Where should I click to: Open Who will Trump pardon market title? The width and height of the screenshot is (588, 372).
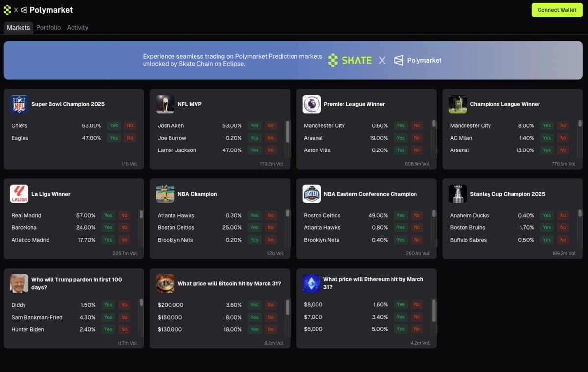[x=76, y=283]
